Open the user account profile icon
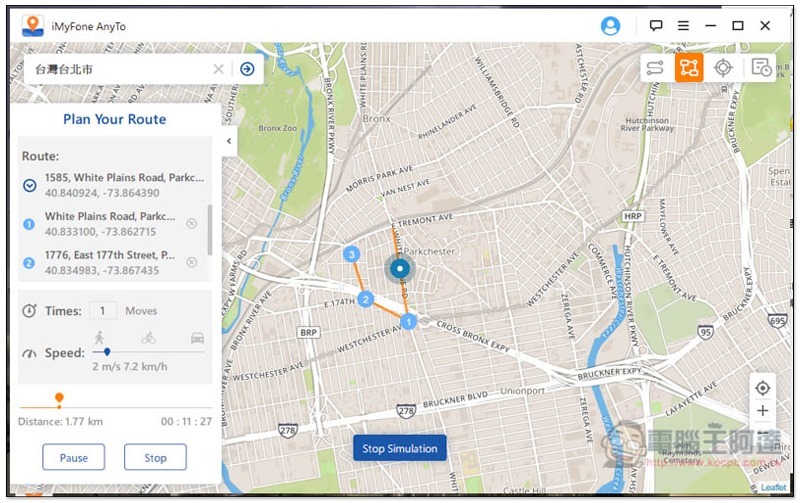The width and height of the screenshot is (800, 503). coord(610,26)
